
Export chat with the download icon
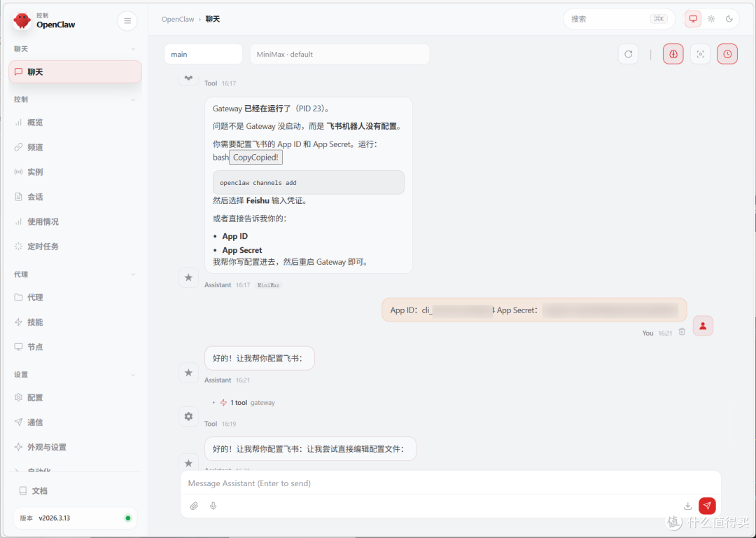687,506
